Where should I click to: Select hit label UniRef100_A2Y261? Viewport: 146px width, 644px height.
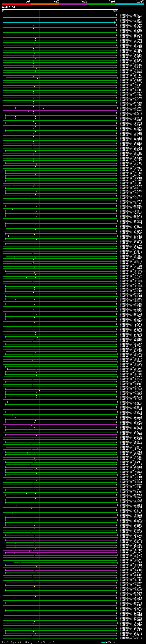pyautogui.click(x=131, y=324)
